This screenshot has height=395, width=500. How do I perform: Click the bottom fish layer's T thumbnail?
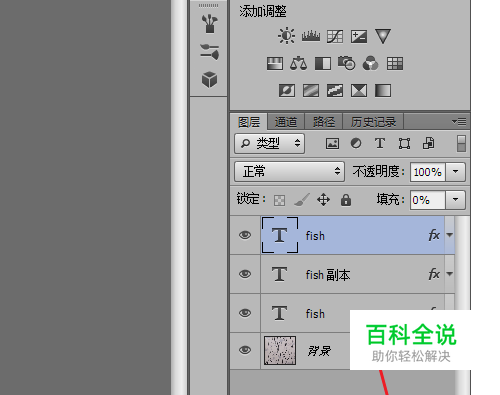(279, 313)
